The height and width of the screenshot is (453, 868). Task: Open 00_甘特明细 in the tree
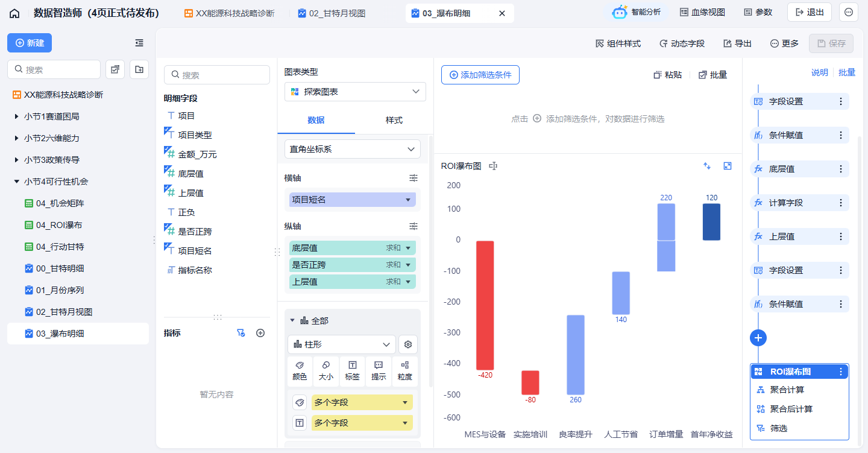(78, 268)
